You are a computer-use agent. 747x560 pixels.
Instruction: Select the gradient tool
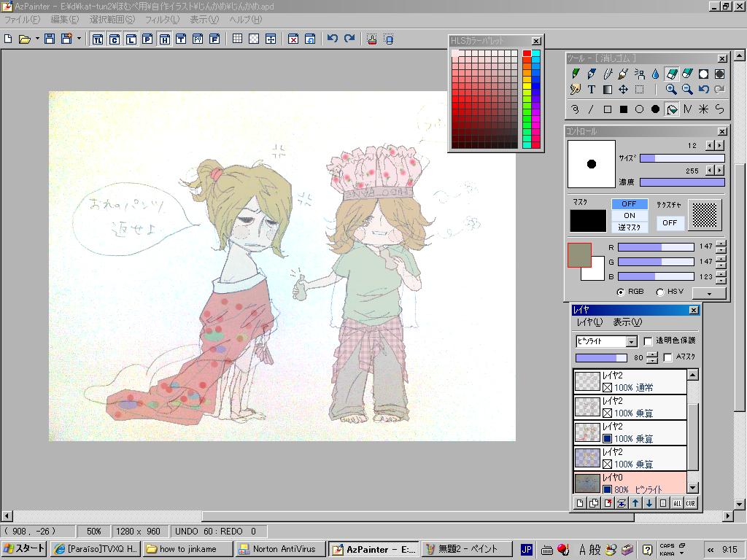tap(608, 90)
